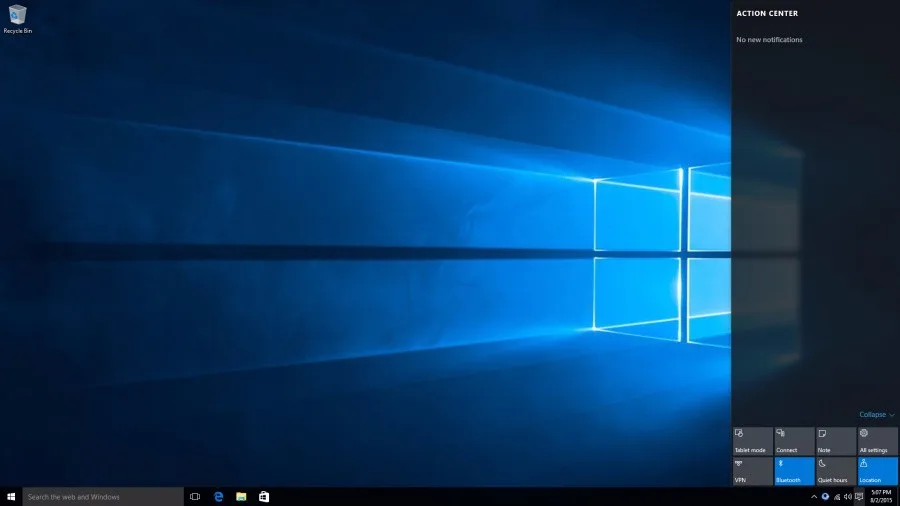
Task: Turn off the Location quick action
Action: click(878, 471)
